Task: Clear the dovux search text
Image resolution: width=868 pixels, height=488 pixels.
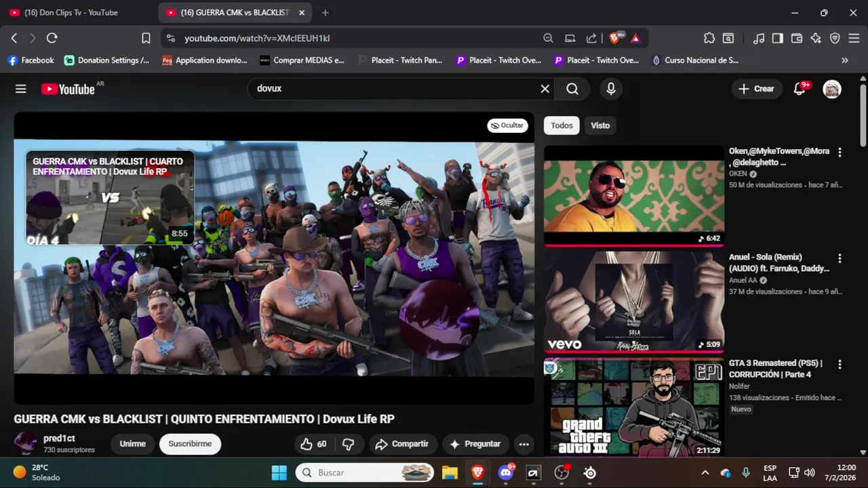Action: coord(545,89)
